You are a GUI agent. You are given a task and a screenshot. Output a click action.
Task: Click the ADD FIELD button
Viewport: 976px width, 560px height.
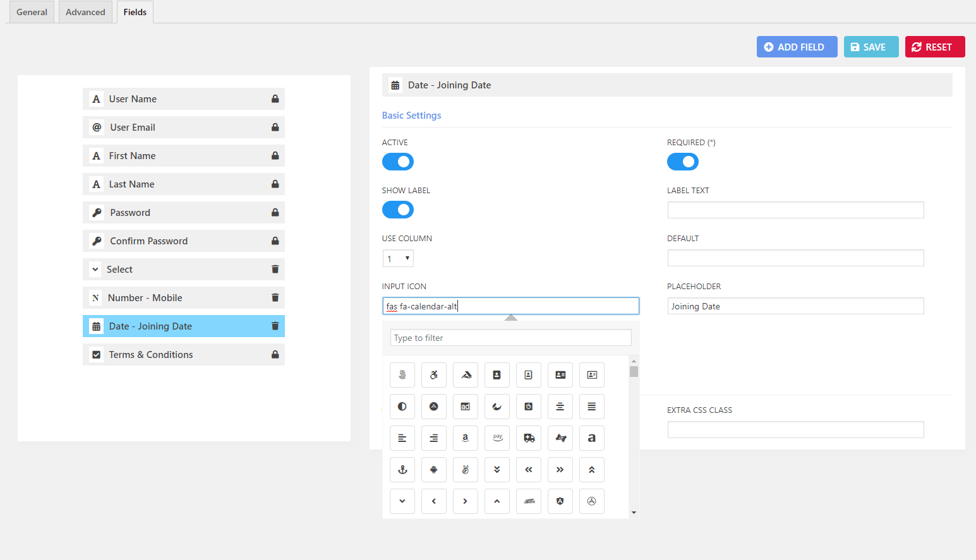(x=797, y=46)
